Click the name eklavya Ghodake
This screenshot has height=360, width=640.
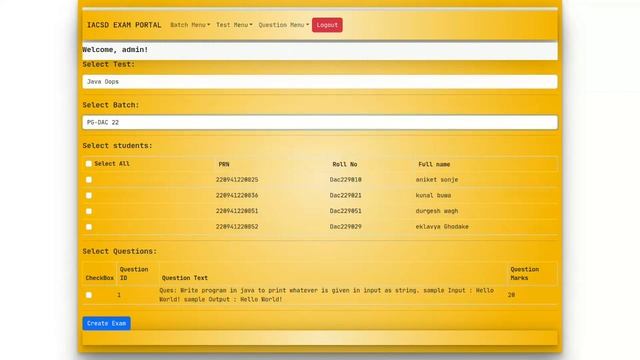point(442,227)
